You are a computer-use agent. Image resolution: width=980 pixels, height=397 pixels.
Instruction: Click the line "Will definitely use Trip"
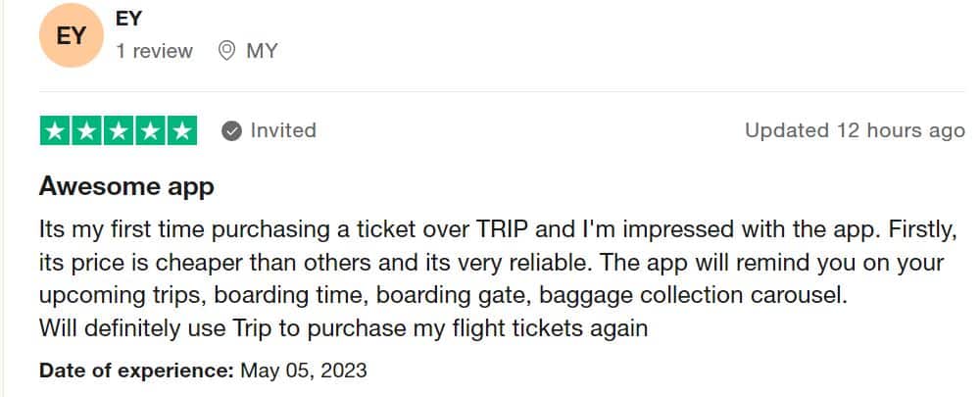pos(343,328)
